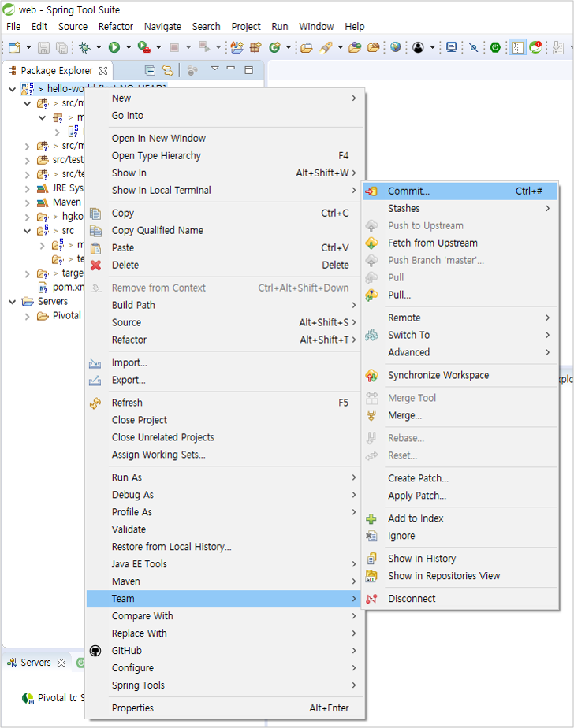Open the Build Path submenu
The height and width of the screenshot is (728, 574).
224,305
